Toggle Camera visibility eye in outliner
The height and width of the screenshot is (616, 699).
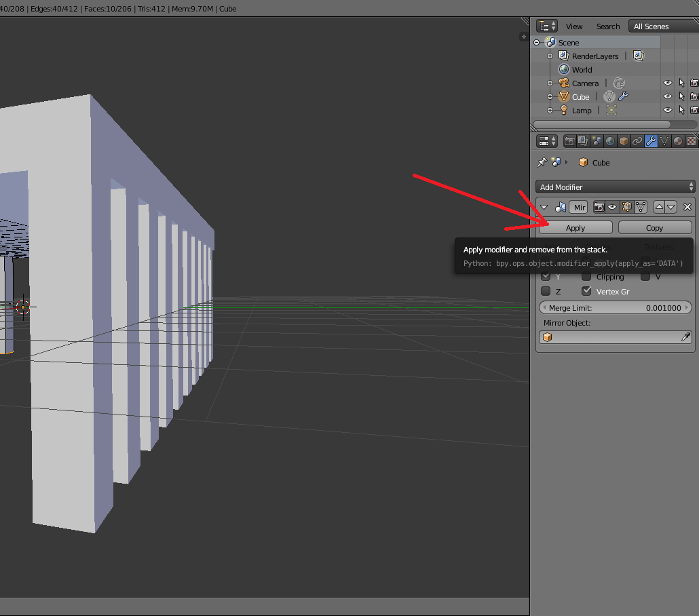coord(667,83)
